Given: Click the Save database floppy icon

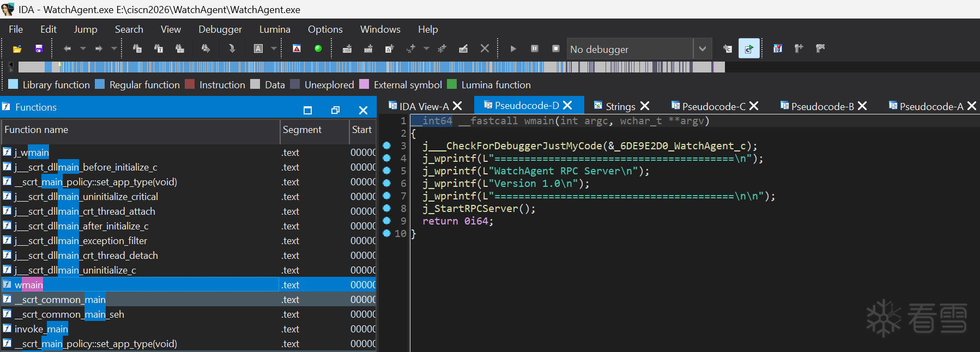Looking at the screenshot, I should 39,49.
